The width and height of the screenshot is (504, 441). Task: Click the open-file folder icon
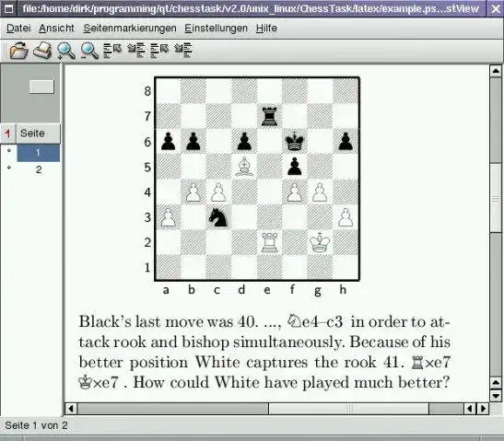click(18, 51)
